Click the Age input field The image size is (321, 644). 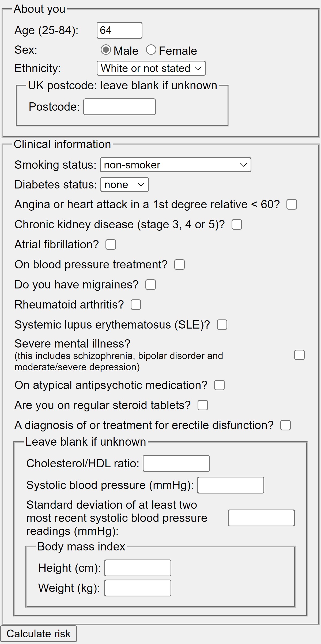(x=119, y=30)
